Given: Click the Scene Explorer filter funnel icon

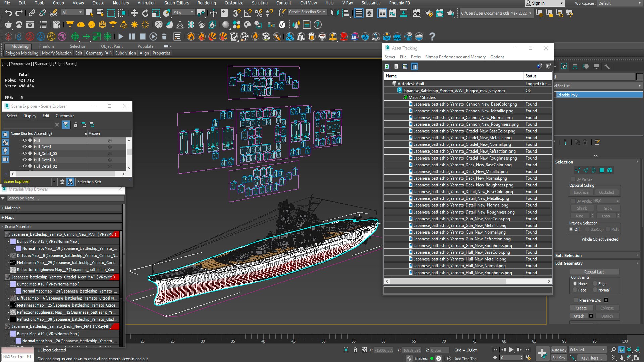Looking at the screenshot, I should pos(66,125).
